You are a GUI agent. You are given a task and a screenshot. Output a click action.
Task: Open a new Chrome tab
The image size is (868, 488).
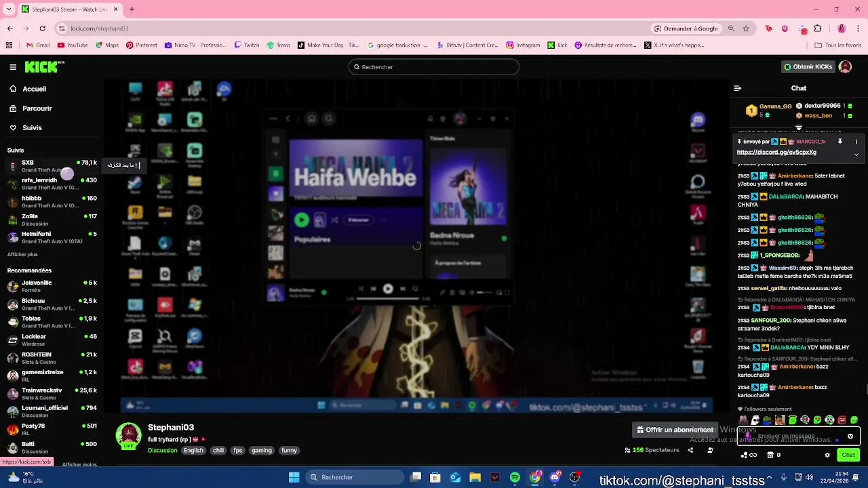(x=132, y=9)
